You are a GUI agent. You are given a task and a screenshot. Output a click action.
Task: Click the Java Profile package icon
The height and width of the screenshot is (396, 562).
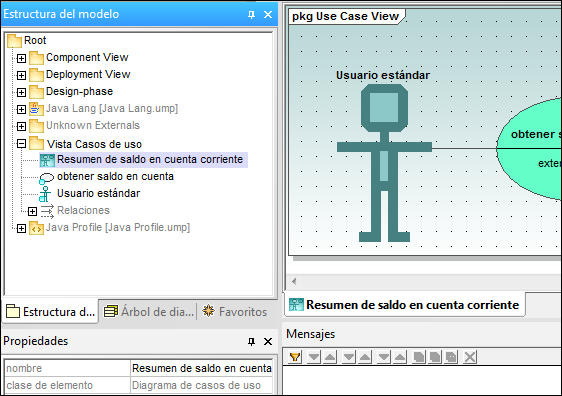tap(36, 228)
